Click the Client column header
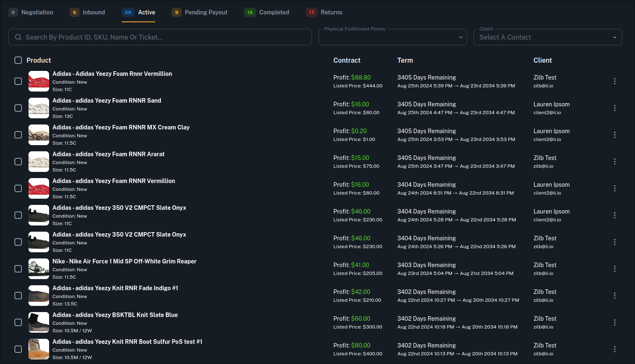The height and width of the screenshot is (364, 635). 543,60
